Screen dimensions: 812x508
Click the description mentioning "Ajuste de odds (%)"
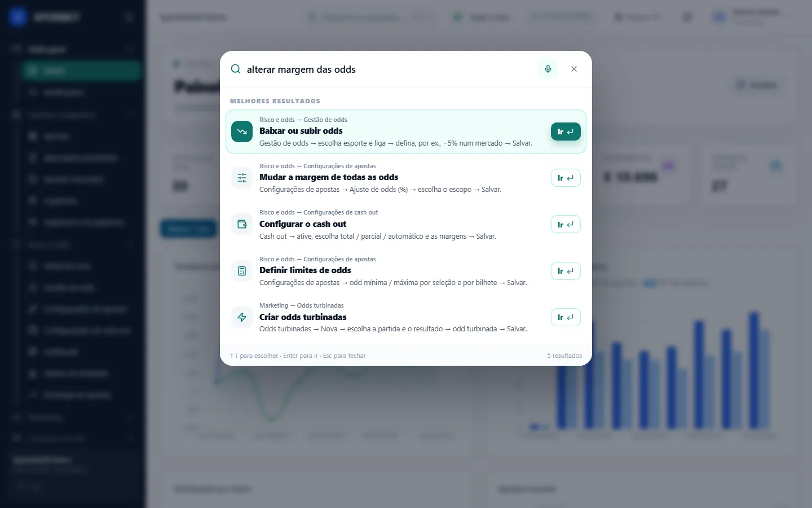380,190
